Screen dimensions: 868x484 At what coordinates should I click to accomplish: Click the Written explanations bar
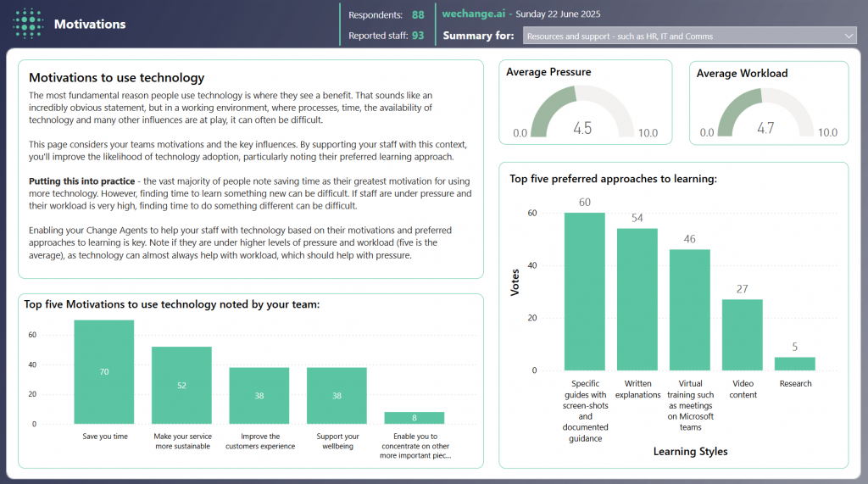(x=637, y=299)
